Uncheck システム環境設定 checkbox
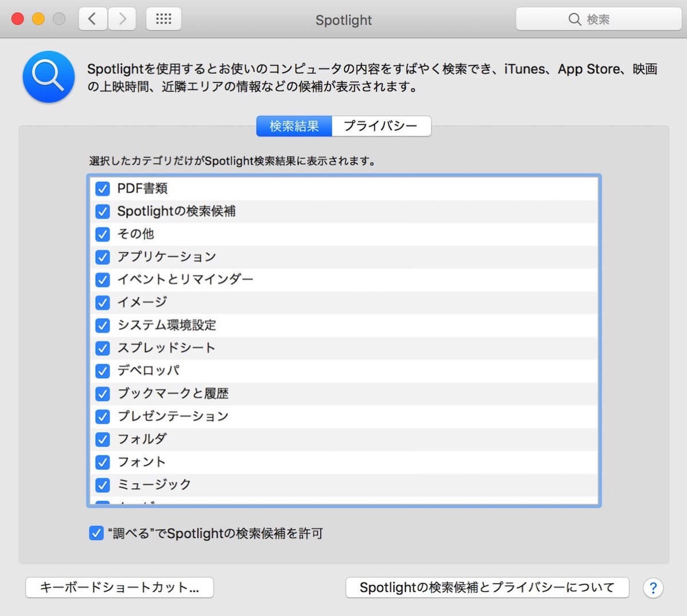 (103, 326)
